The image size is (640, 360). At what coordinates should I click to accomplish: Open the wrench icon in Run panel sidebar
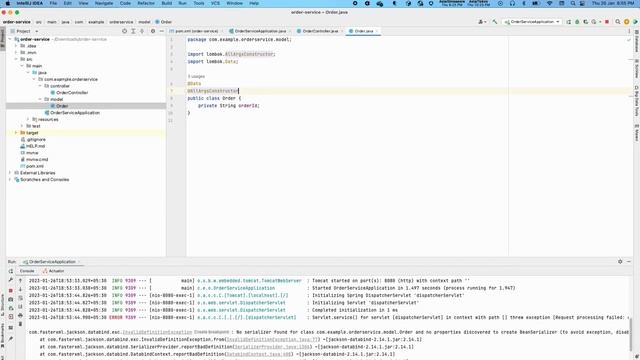coord(11,280)
